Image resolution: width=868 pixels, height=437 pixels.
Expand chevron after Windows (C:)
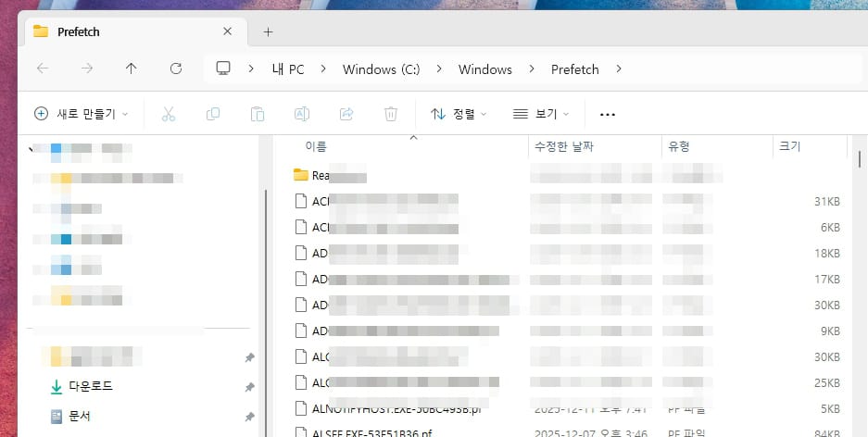tap(439, 69)
